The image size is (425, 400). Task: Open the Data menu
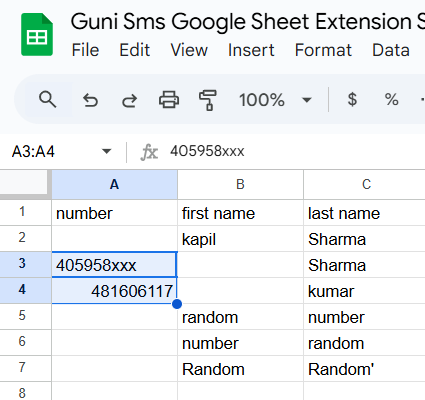(x=391, y=50)
